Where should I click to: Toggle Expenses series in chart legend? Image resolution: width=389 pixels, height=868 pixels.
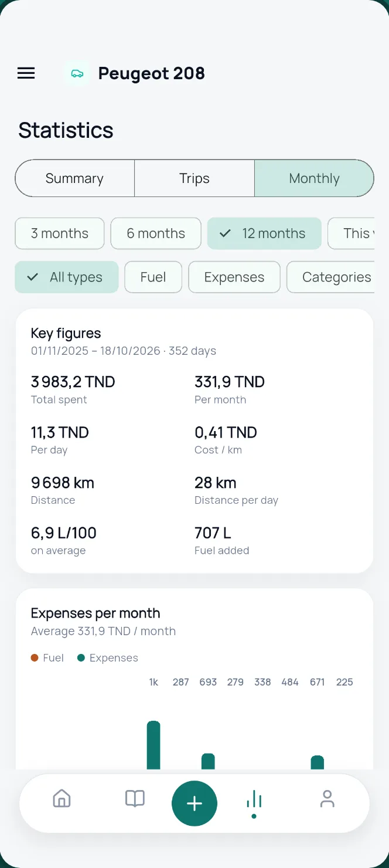pos(108,658)
